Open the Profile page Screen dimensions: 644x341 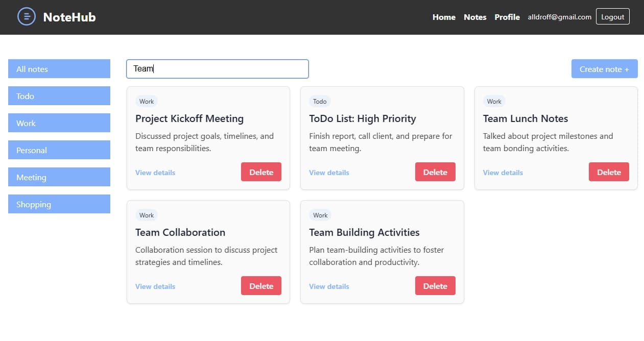click(507, 17)
